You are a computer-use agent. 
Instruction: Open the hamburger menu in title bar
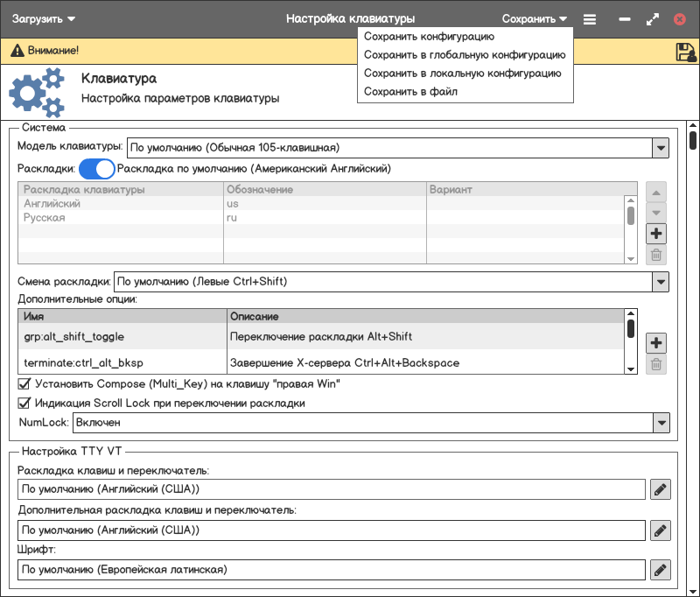pos(590,18)
